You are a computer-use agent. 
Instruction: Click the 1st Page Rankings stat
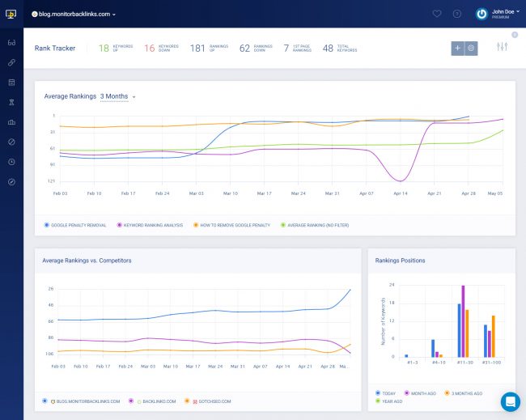(x=286, y=49)
